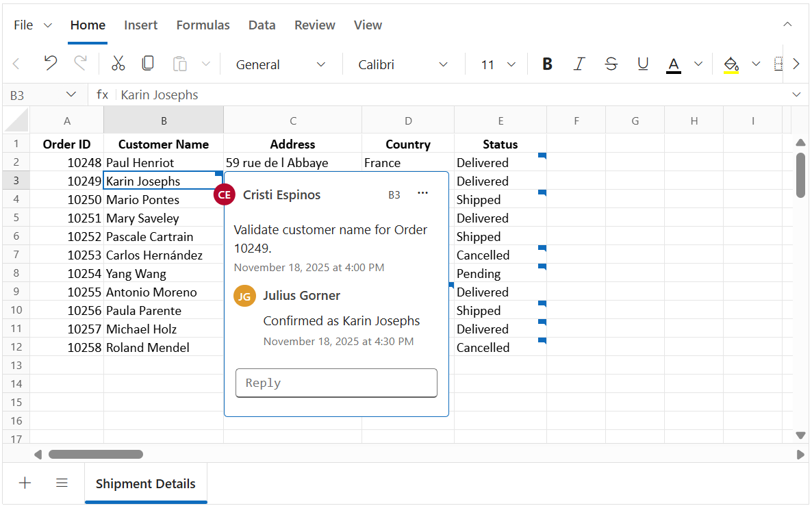The height and width of the screenshot is (506, 812).
Task: Select the Status header cell
Action: click(500, 144)
